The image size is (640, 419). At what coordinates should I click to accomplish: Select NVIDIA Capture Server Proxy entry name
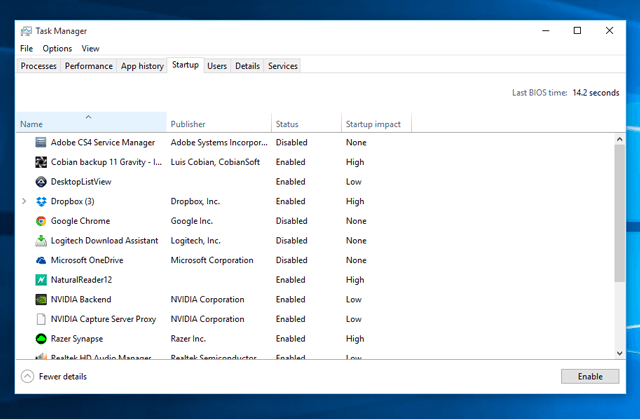tap(103, 319)
